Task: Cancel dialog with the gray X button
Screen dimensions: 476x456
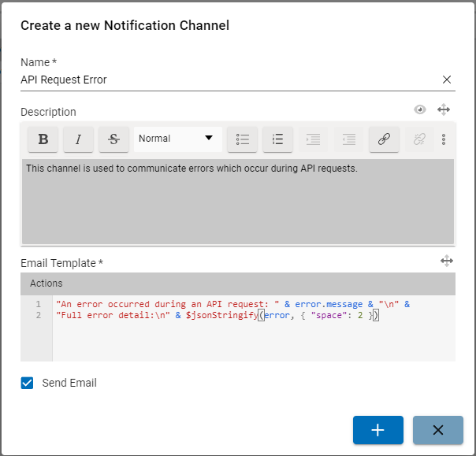Action: point(438,430)
